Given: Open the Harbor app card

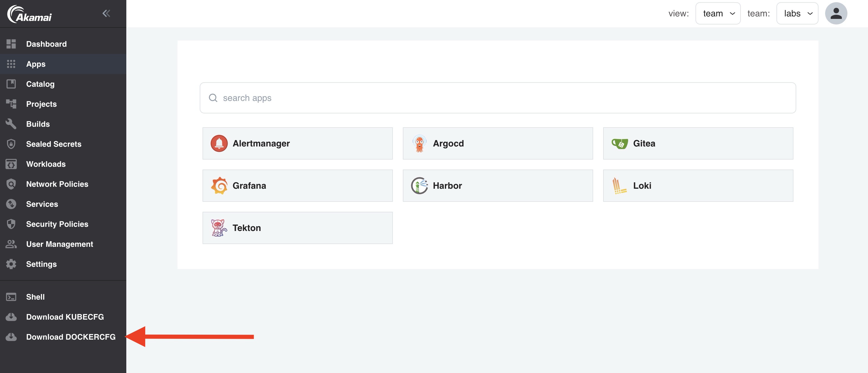Looking at the screenshot, I should pos(498,186).
